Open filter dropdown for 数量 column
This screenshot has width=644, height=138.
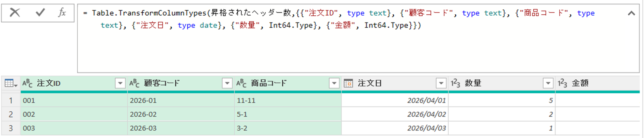(548, 83)
